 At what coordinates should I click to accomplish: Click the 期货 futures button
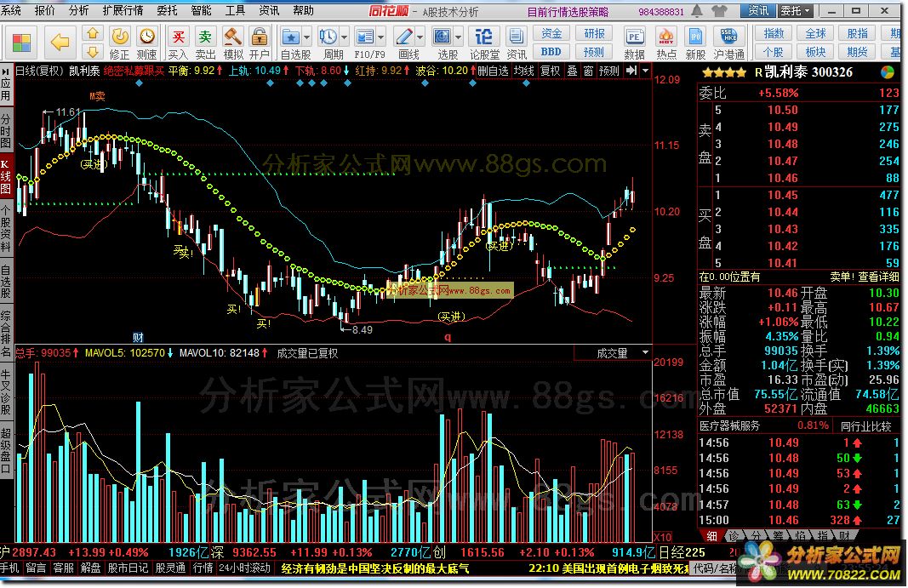tap(857, 52)
